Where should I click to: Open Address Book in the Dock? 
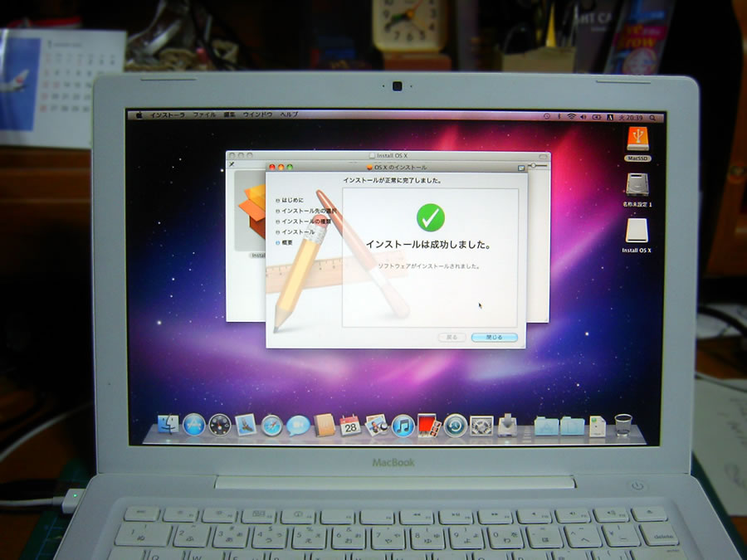click(325, 426)
